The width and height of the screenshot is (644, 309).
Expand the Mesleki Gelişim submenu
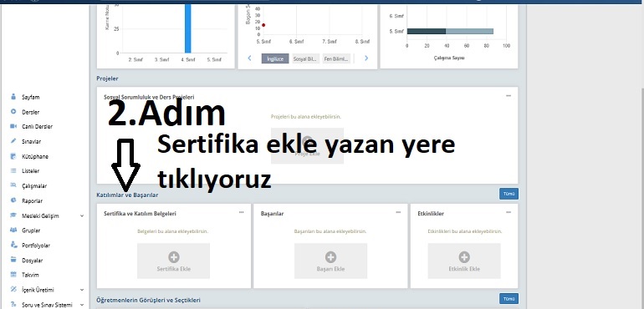point(46,215)
